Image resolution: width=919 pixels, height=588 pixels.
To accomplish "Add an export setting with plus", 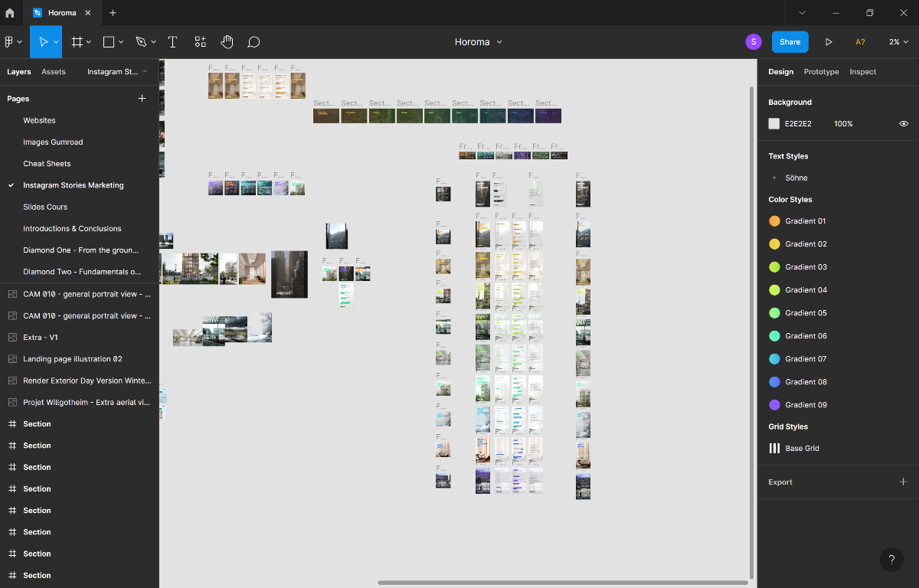I will click(903, 482).
